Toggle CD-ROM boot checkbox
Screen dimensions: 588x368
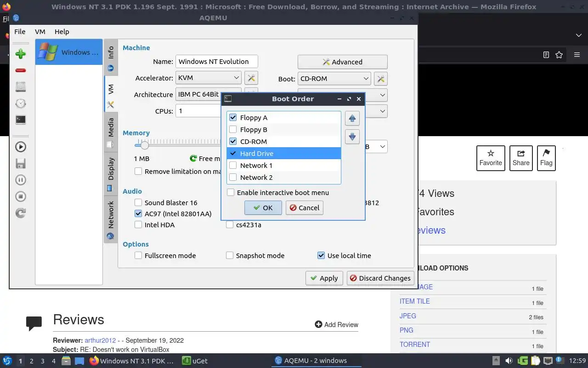[233, 141]
